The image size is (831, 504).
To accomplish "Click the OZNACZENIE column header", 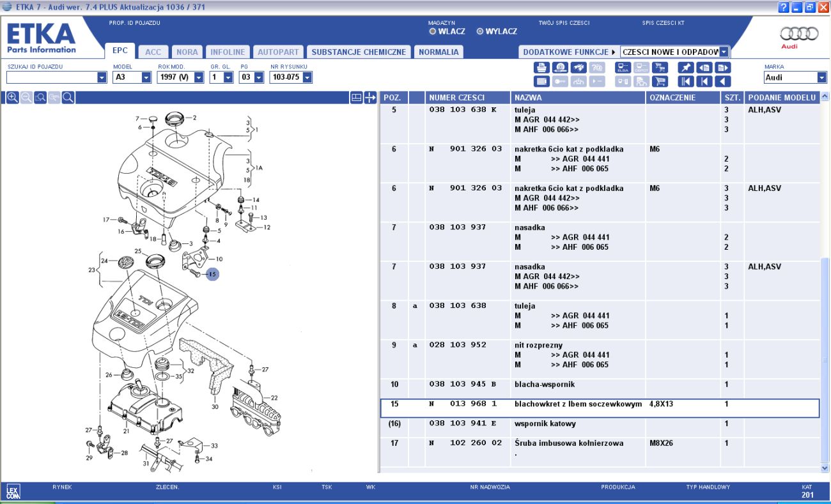I will 682,98.
